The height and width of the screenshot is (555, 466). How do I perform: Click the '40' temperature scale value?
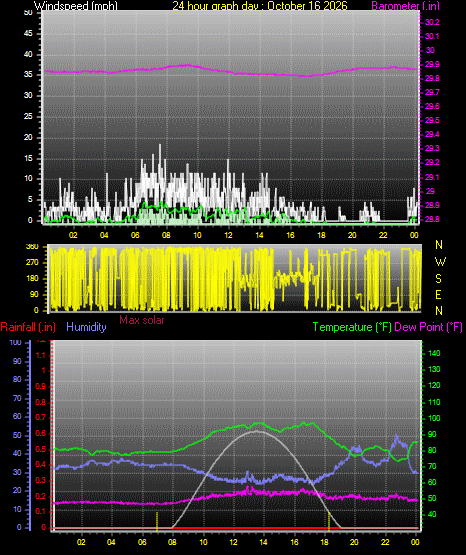pyautogui.click(x=432, y=514)
